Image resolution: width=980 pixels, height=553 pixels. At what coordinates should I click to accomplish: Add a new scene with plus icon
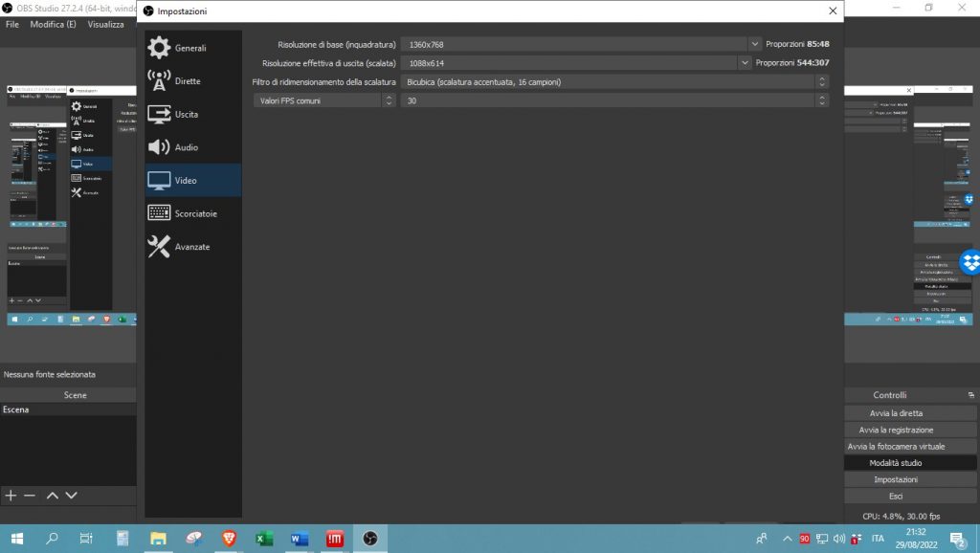tap(11, 496)
